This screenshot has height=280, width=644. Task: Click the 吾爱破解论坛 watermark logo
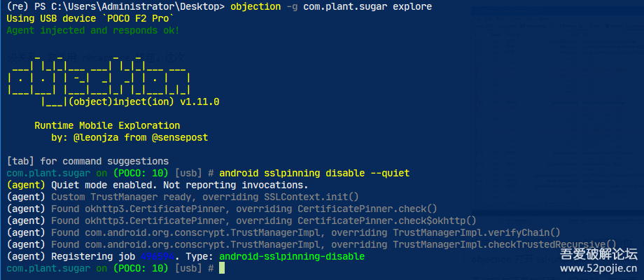(x=598, y=253)
